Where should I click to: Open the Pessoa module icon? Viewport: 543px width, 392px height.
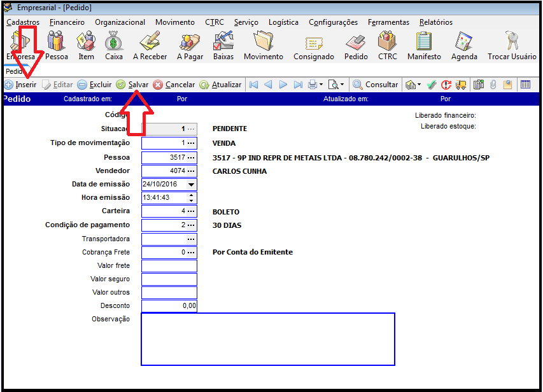coord(56,43)
